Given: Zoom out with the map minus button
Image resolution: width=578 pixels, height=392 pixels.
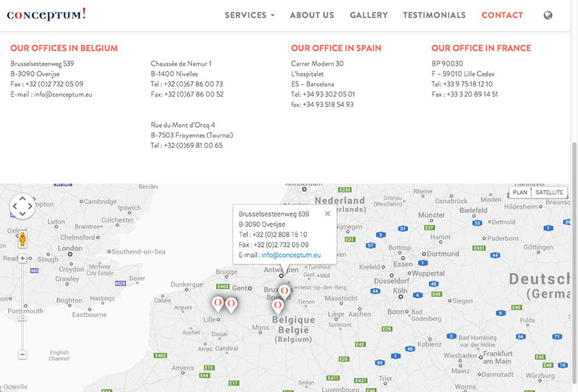Looking at the screenshot, I should [22, 354].
